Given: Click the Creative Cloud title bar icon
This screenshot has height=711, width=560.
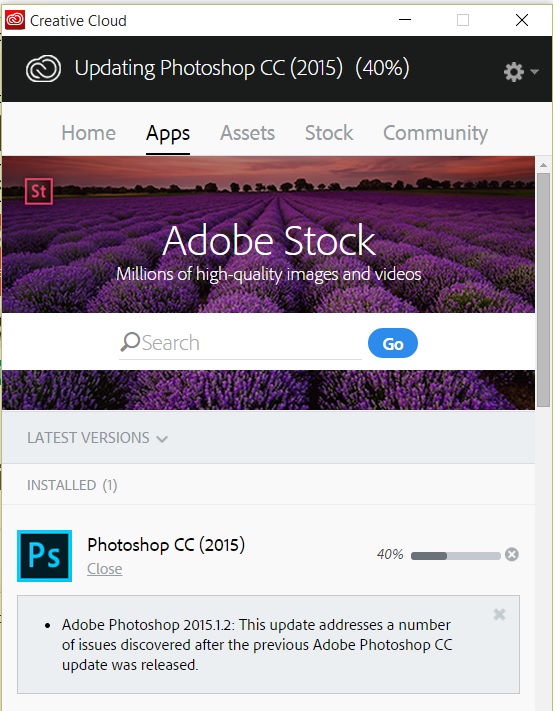Looking at the screenshot, I should [x=15, y=20].
